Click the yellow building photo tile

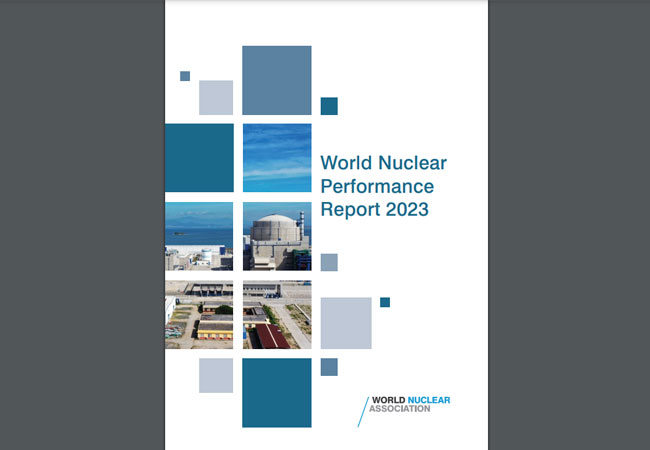click(x=199, y=315)
